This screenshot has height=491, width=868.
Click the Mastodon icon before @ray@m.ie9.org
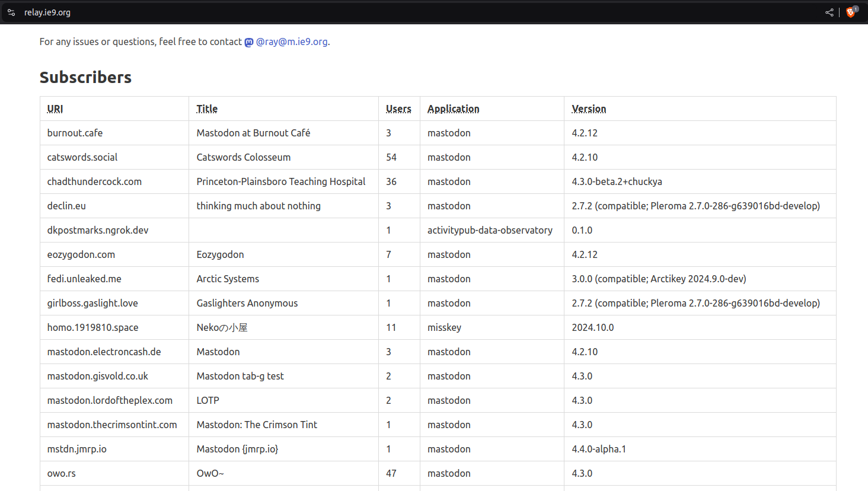[x=249, y=42]
